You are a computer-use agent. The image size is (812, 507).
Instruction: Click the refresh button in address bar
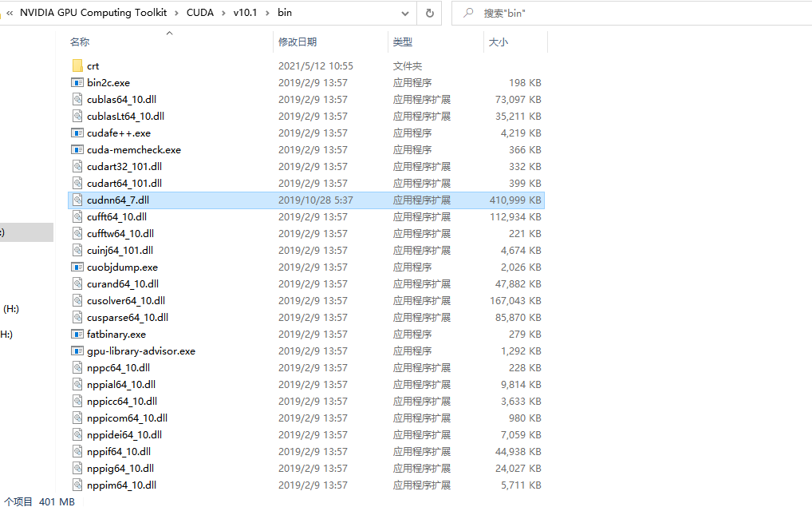pyautogui.click(x=429, y=13)
